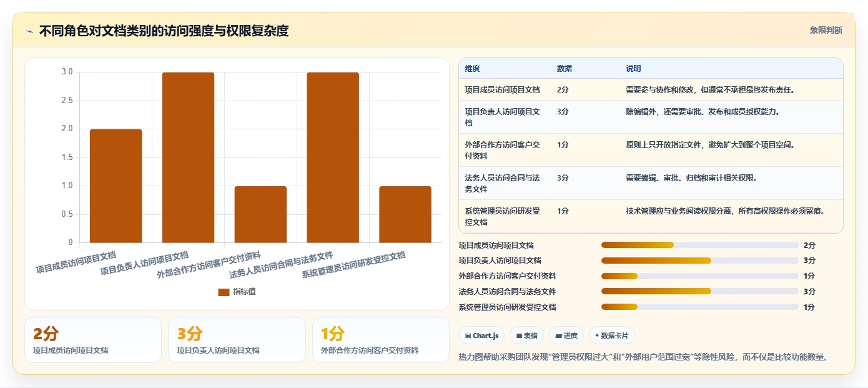This screenshot has width=868, height=388.
Task: Click the description 需要编辑、审批、归档和审计相关权限。
Action: click(691, 178)
